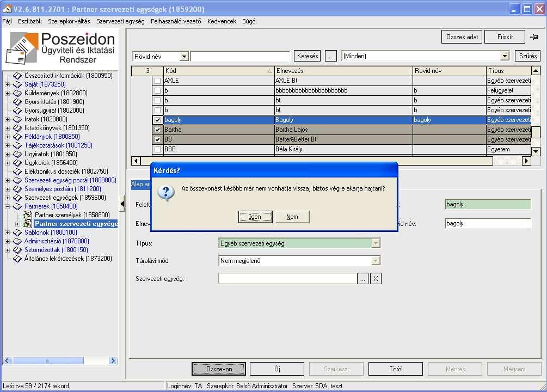Collapse side panel with black arrow handle
Viewport: 547px width, 392px height.
click(122, 204)
